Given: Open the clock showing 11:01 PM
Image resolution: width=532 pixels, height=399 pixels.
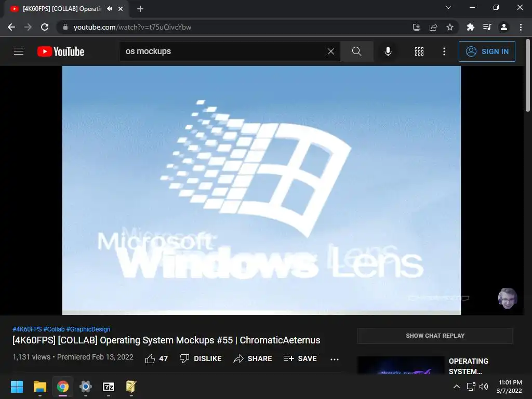Looking at the screenshot, I should click(x=509, y=387).
